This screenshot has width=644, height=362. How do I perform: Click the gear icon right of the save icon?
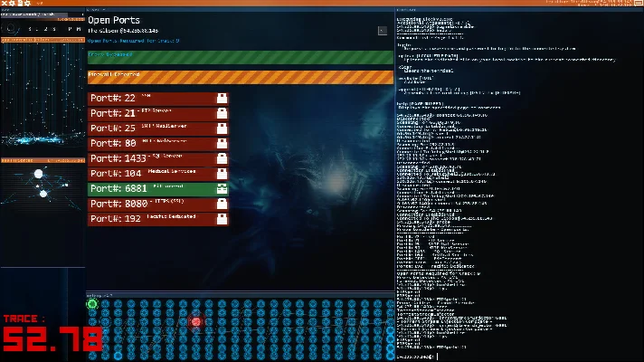click(27, 4)
